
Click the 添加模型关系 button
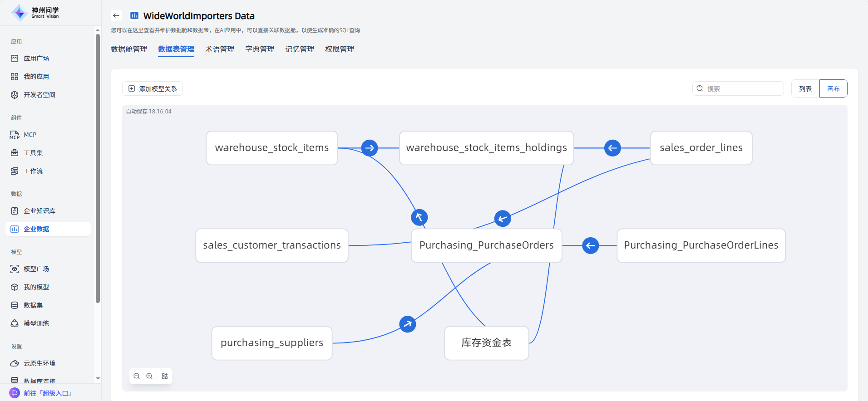[153, 88]
